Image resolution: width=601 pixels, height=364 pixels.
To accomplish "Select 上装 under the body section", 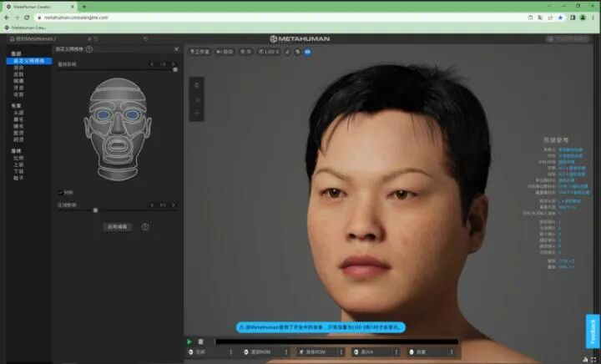I will (18, 164).
